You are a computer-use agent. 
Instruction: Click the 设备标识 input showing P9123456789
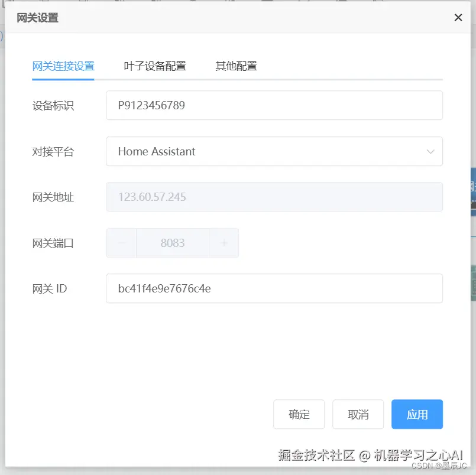click(x=274, y=105)
